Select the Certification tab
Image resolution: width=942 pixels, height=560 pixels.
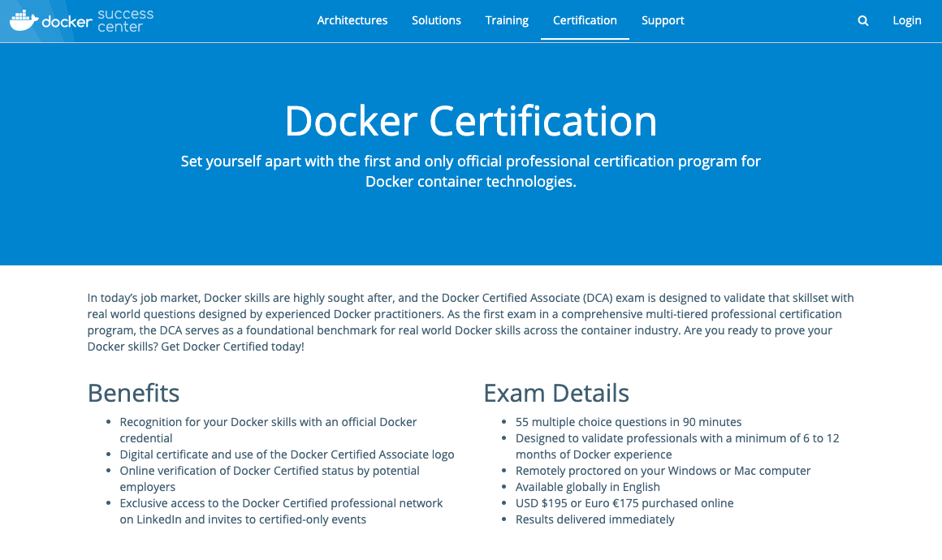click(585, 20)
